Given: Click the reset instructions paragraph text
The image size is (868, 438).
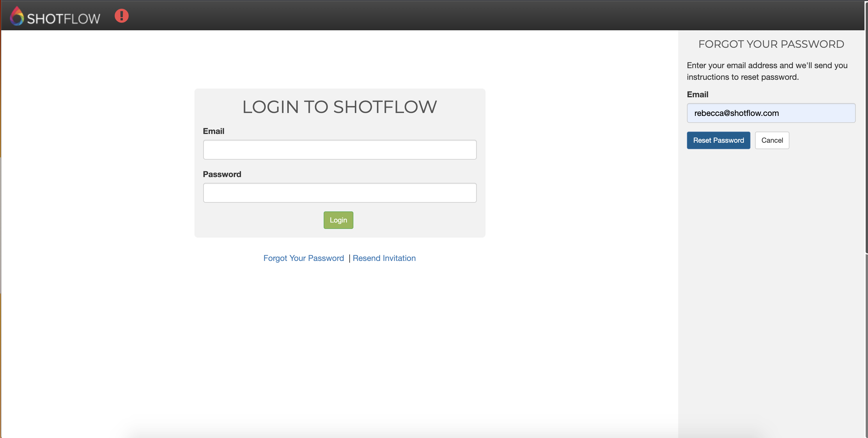Looking at the screenshot, I should pyautogui.click(x=767, y=71).
